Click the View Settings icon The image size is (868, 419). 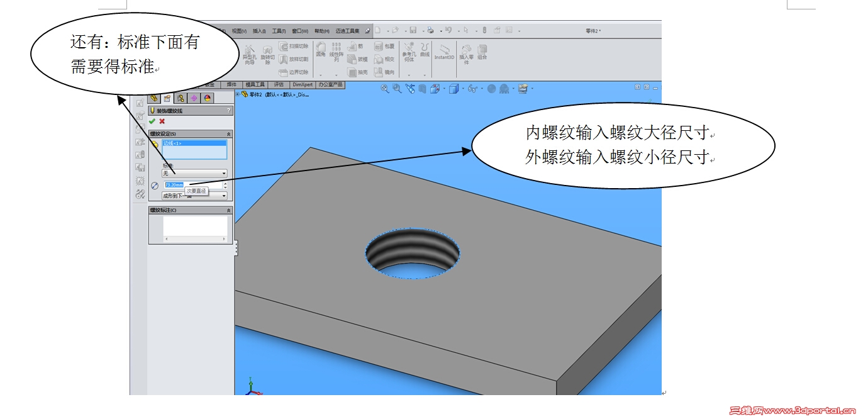(522, 89)
